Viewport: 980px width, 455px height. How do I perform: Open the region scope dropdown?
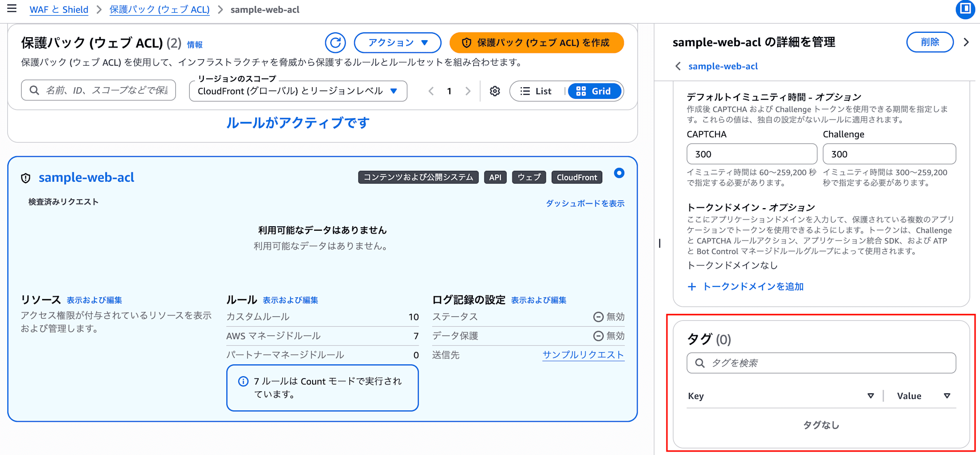click(x=297, y=91)
